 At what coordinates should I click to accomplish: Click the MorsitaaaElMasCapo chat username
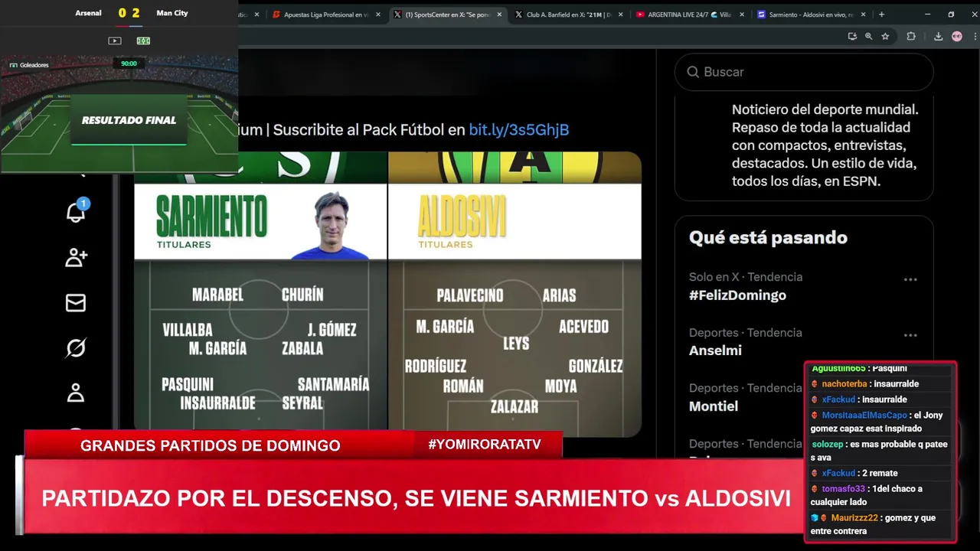pyautogui.click(x=864, y=416)
